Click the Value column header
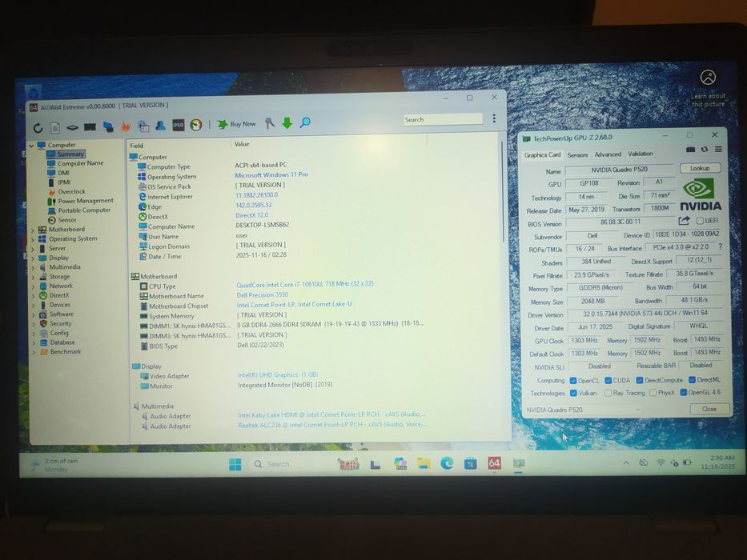The width and height of the screenshot is (747, 560). (x=242, y=144)
